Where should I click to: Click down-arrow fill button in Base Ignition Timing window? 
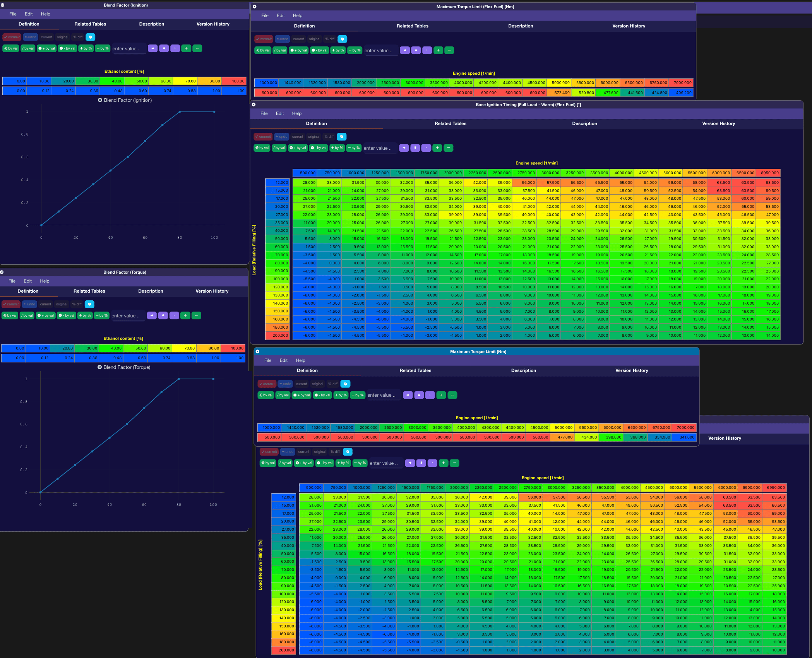(415, 148)
